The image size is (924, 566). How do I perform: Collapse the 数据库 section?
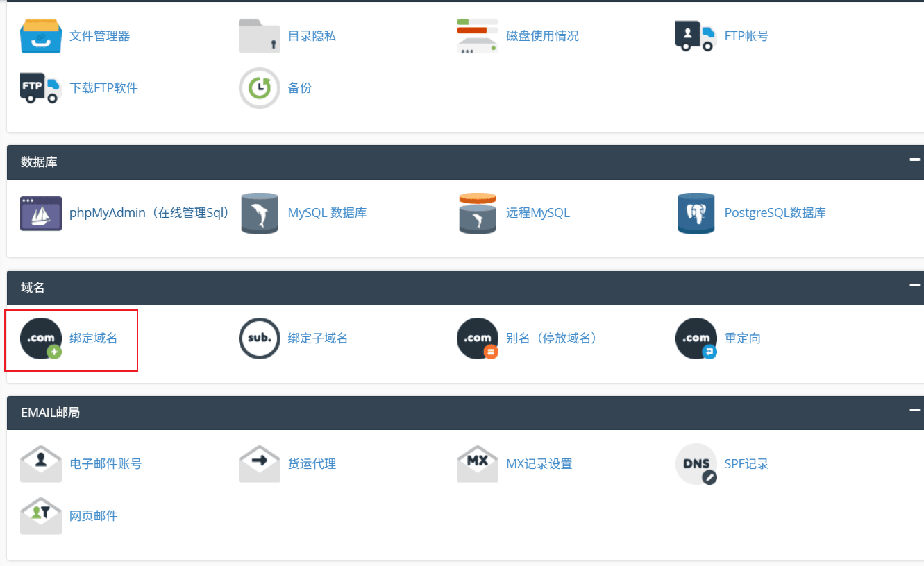click(x=914, y=160)
